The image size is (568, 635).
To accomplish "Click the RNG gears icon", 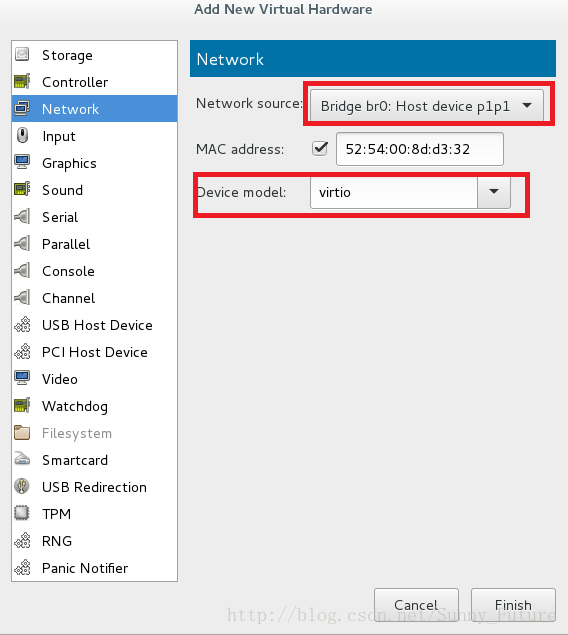I will tap(22, 540).
